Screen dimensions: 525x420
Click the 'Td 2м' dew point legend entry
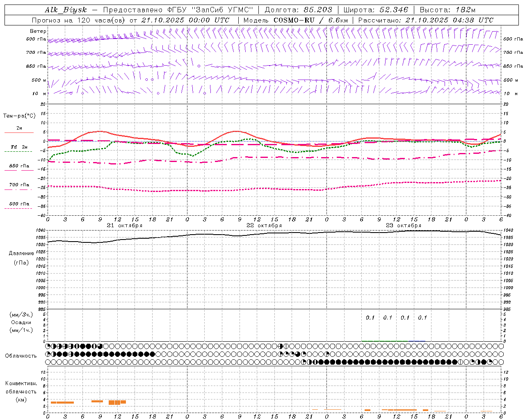click(19, 147)
